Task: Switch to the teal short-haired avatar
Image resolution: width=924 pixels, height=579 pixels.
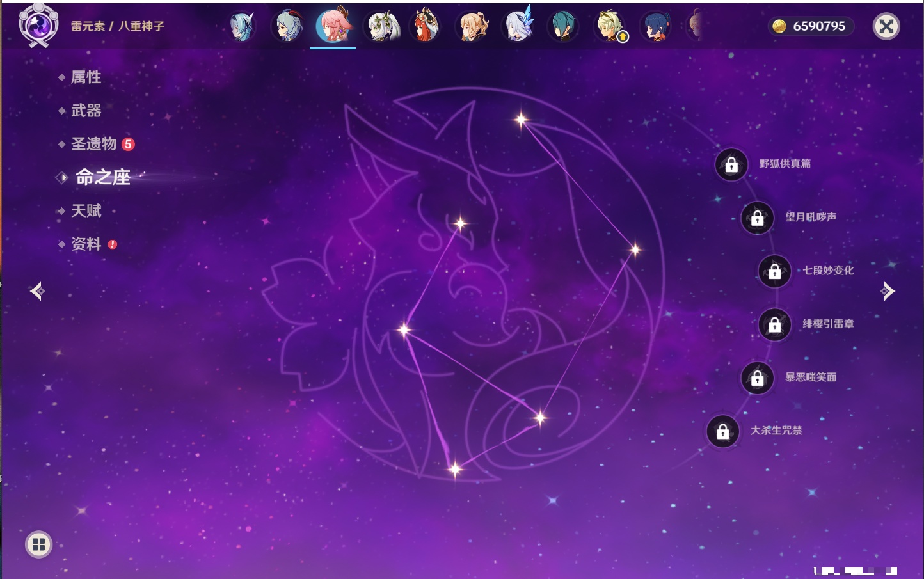Action: tap(563, 26)
